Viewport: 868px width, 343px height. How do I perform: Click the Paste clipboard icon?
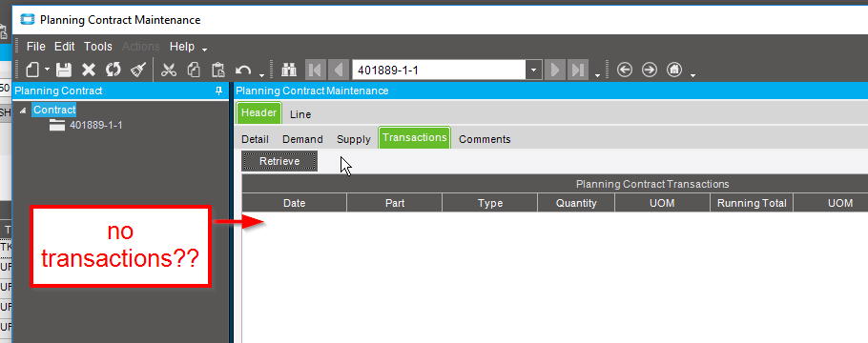pyautogui.click(x=218, y=70)
